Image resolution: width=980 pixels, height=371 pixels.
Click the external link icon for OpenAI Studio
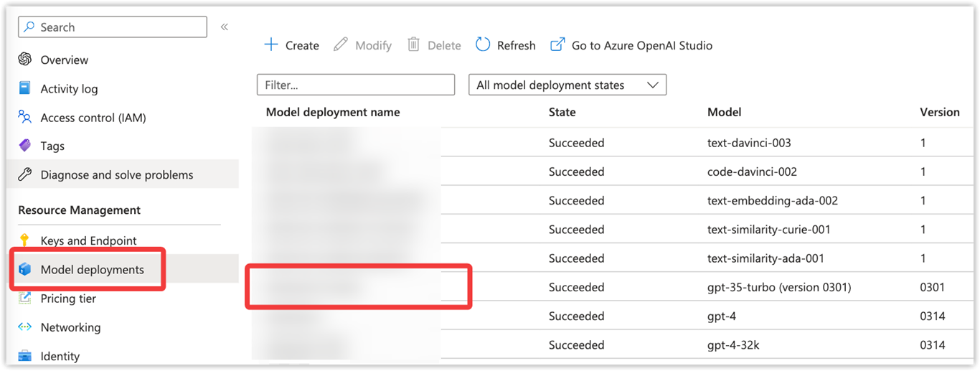[x=557, y=44]
